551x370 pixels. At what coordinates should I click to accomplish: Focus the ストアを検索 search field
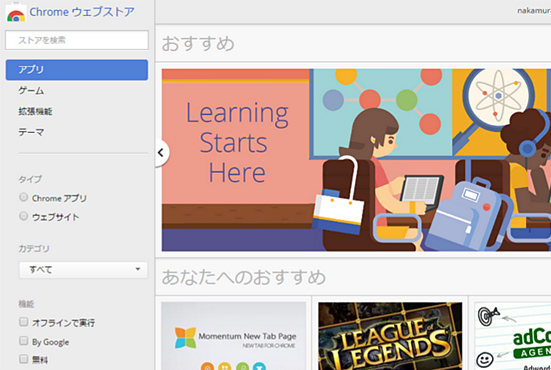tap(77, 40)
